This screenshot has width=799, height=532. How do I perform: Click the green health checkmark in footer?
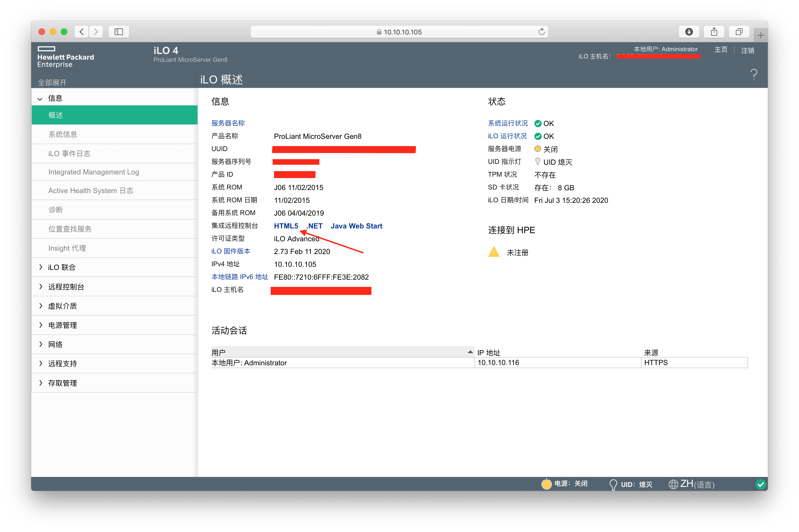[x=760, y=484]
